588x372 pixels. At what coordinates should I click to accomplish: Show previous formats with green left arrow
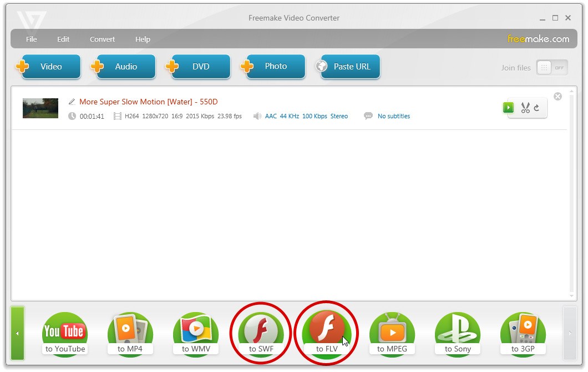[17, 333]
